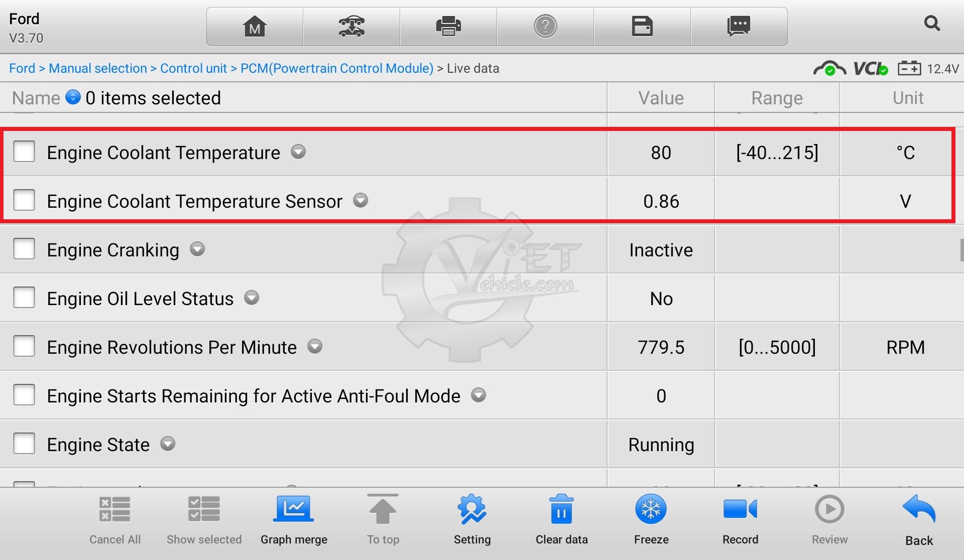The width and height of the screenshot is (964, 560).
Task: Select the Engine Revolutions Per Minute checkbox
Action: pyautogui.click(x=24, y=346)
